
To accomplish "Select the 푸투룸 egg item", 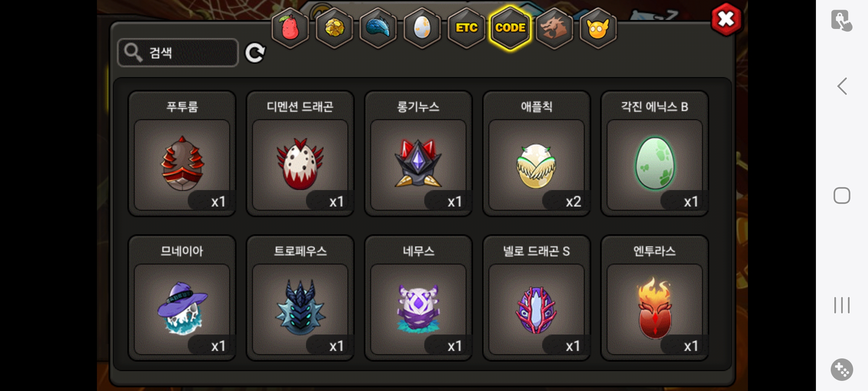I will [182, 154].
